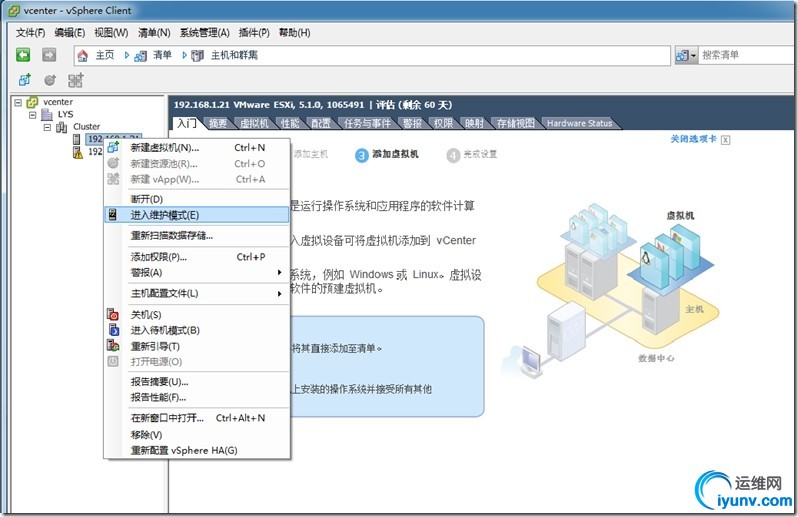This screenshot has width=798, height=517.
Task: Expand the breadcrumb arrow before 主机和群集
Action: [184, 55]
